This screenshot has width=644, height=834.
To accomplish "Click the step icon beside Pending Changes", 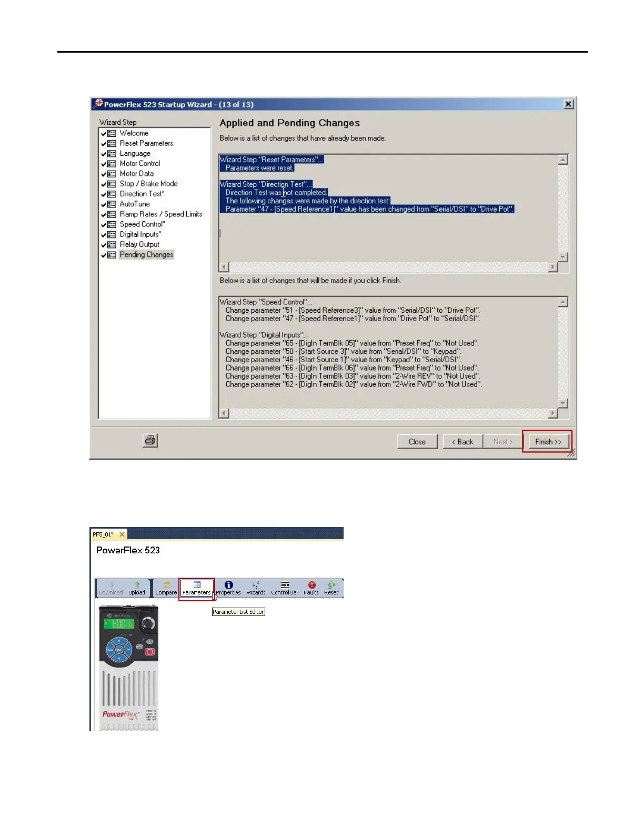I will pyautogui.click(x=112, y=255).
